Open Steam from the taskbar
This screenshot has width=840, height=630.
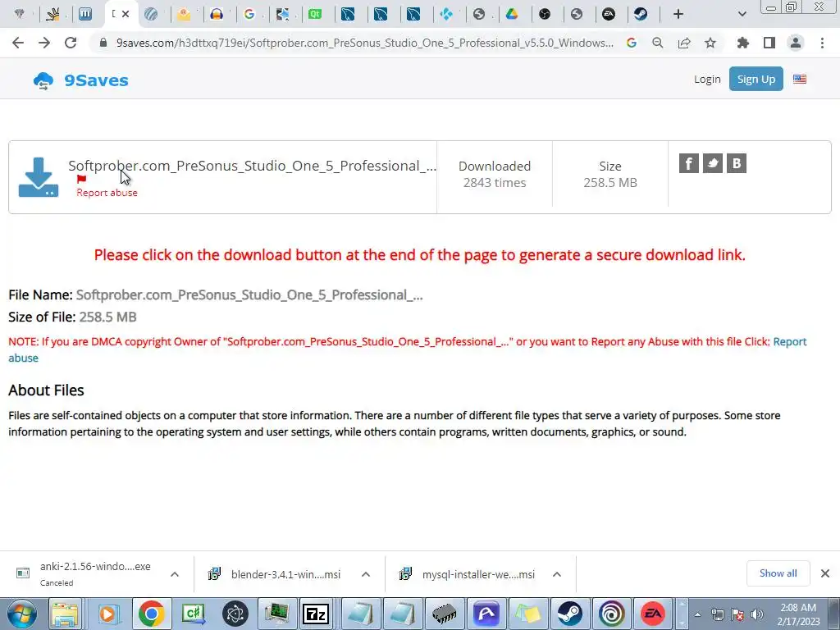(569, 614)
